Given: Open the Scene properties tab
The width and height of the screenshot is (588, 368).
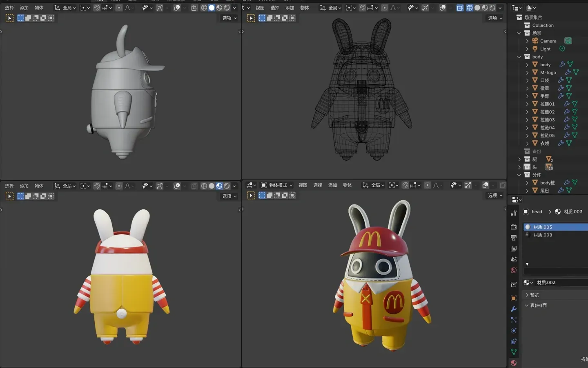Looking at the screenshot, I should click(x=514, y=259).
